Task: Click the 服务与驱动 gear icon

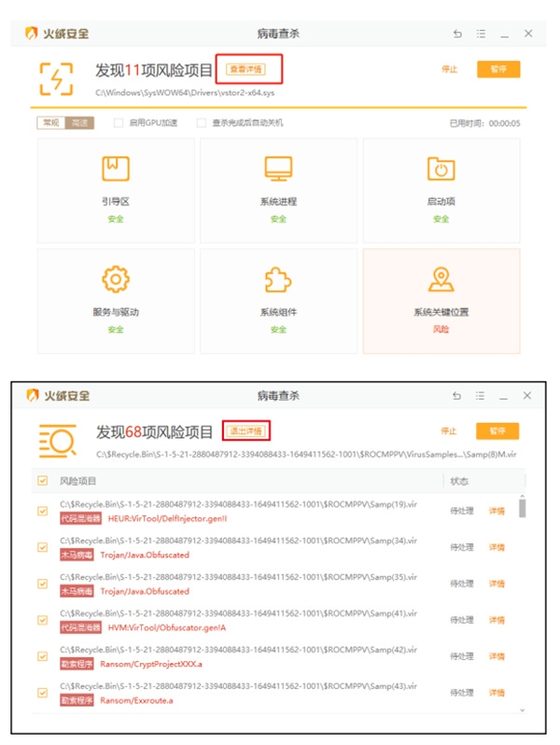Action: pos(116,279)
